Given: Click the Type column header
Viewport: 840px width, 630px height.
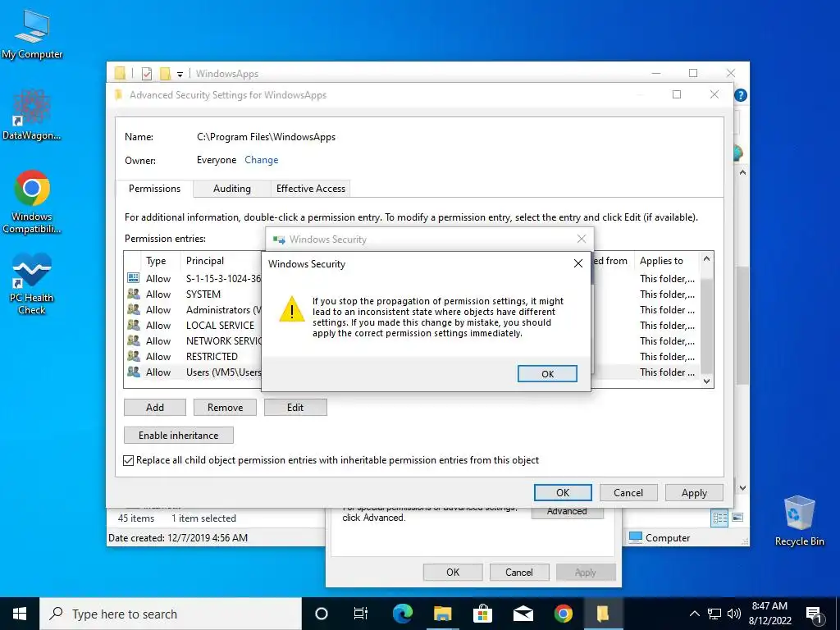Looking at the screenshot, I should tap(156, 261).
